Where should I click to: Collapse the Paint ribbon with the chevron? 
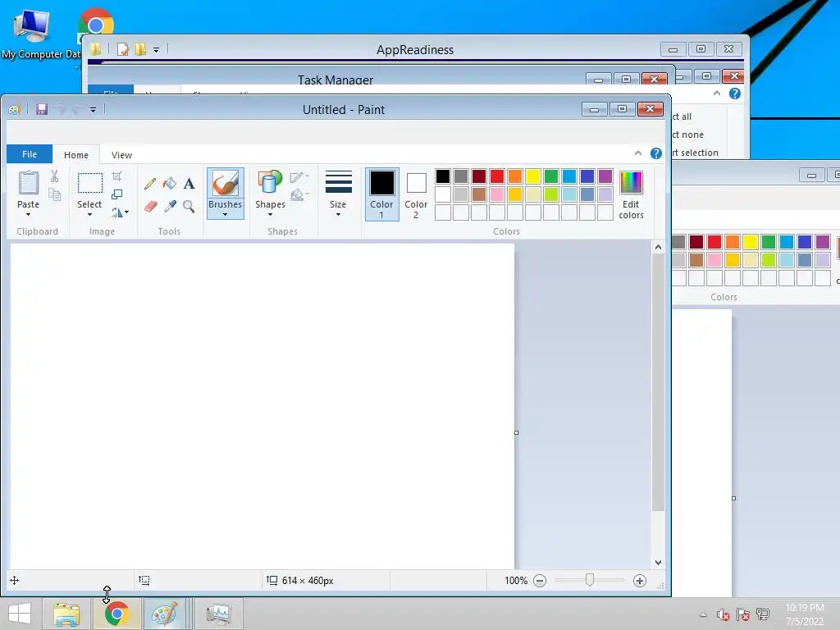click(x=638, y=153)
